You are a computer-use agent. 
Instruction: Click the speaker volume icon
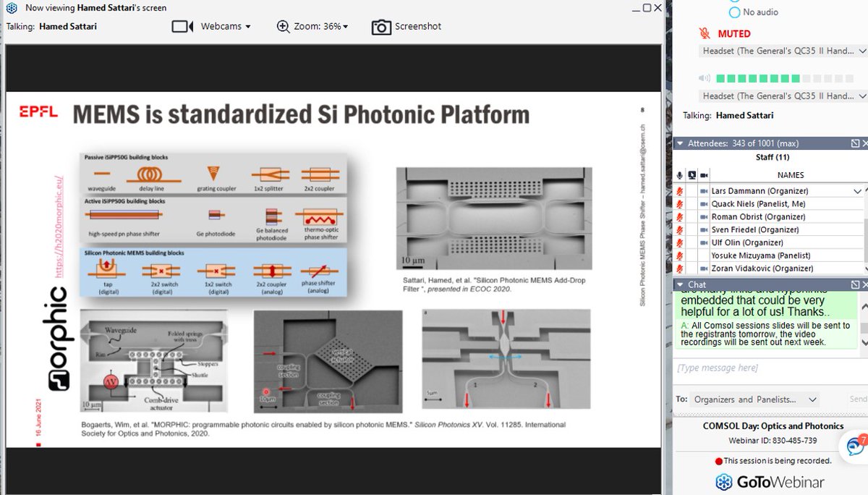704,78
